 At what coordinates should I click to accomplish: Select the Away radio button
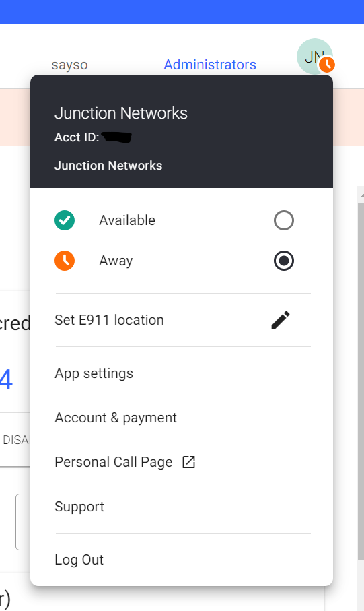tap(284, 261)
